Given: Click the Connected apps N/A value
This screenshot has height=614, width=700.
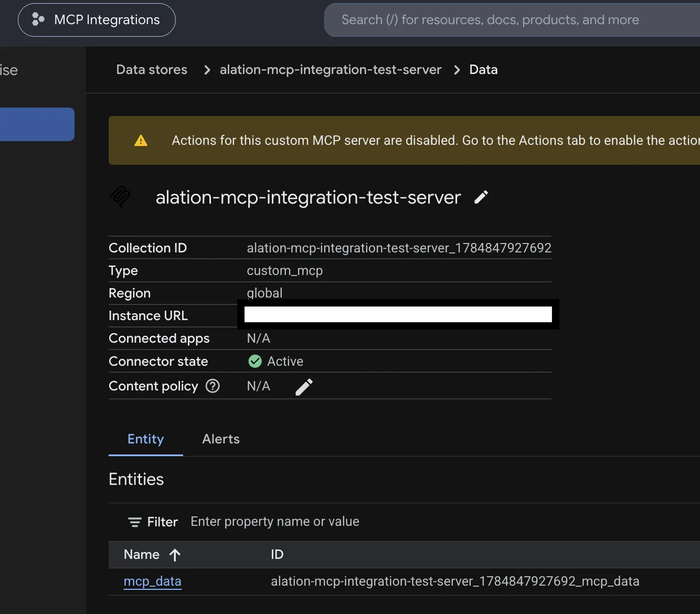Looking at the screenshot, I should [259, 338].
